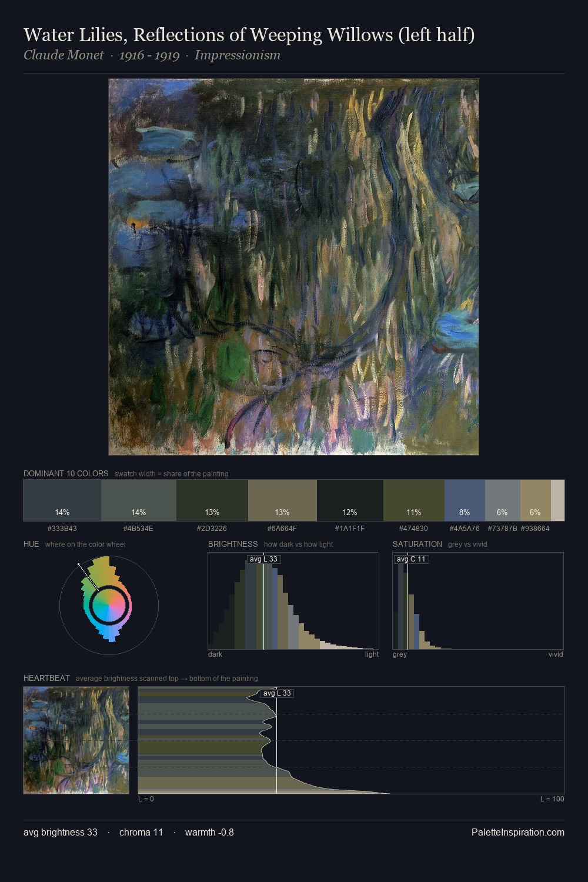Select the #1A1F1F dark swatch
Screen dimensions: 588x882
[350, 500]
